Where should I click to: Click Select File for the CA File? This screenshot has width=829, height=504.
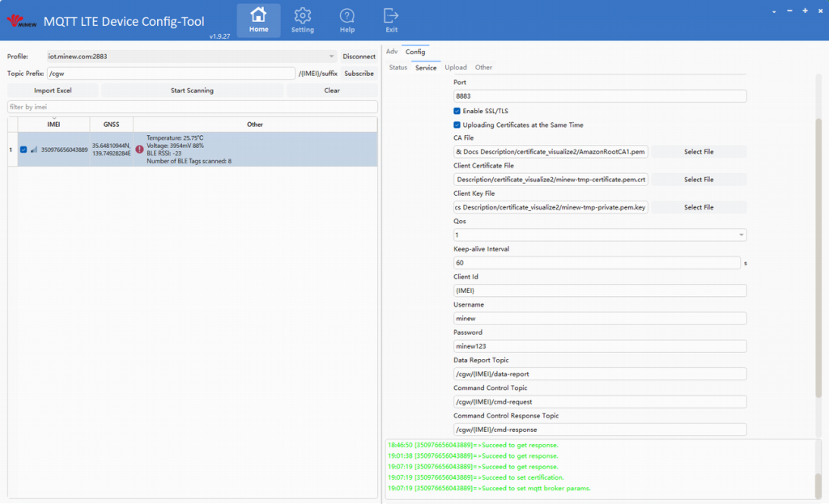tap(698, 152)
